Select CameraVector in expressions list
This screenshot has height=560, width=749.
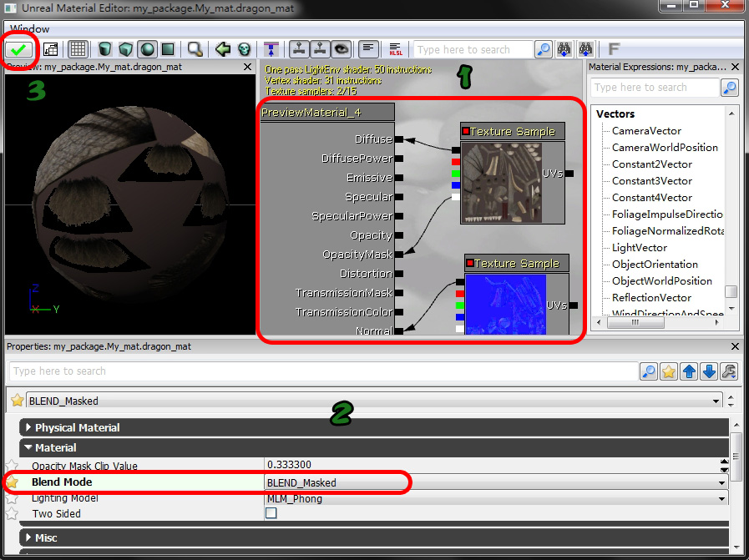click(x=646, y=131)
